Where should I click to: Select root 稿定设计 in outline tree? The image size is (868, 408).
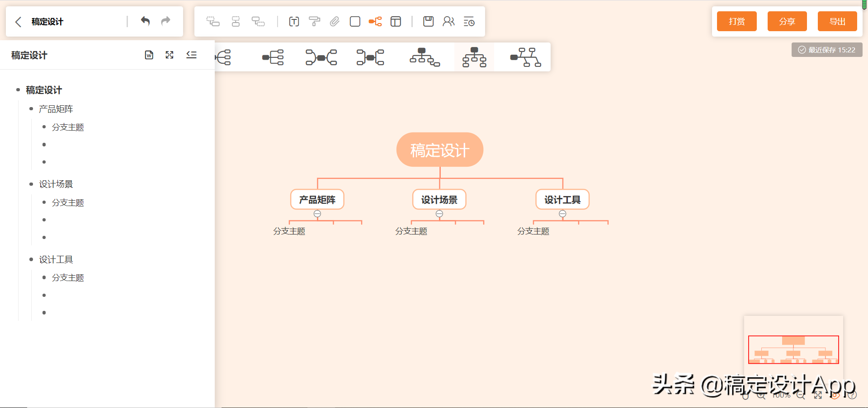[x=44, y=90]
